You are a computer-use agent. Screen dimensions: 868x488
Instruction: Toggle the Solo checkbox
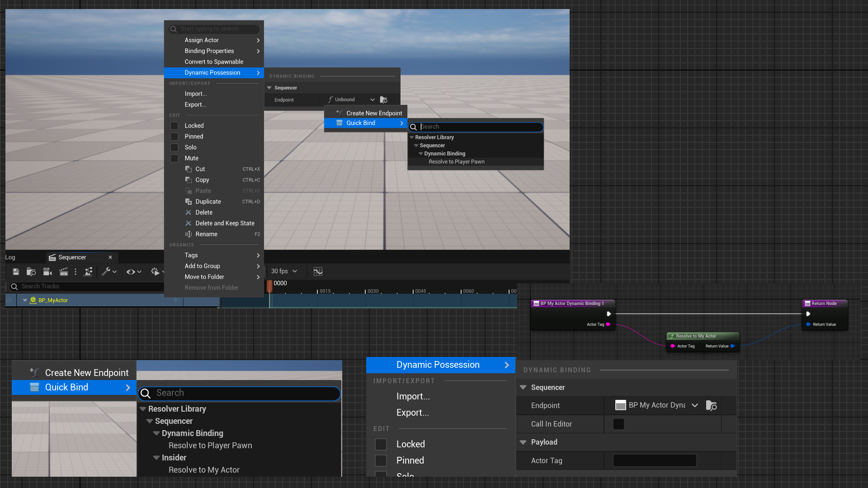click(174, 147)
